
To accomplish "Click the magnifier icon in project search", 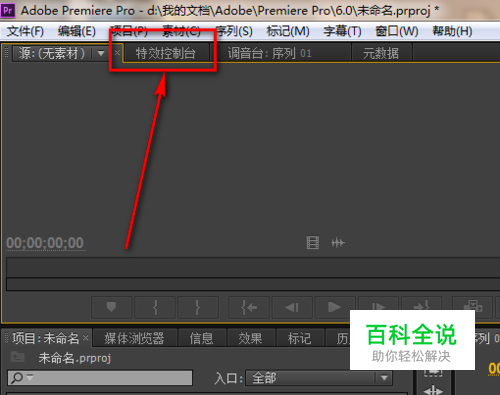I will (16, 378).
